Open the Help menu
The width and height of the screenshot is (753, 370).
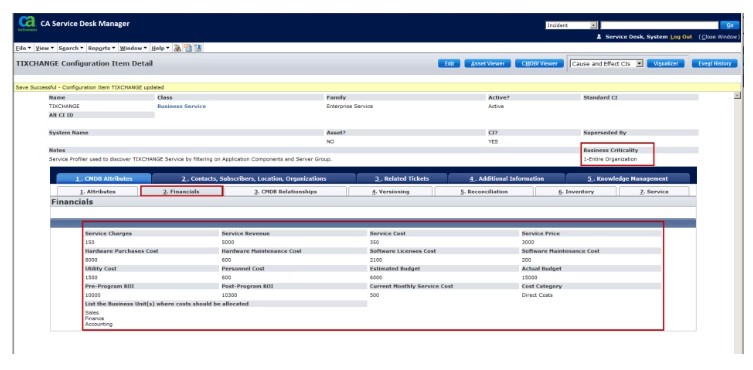click(x=160, y=48)
